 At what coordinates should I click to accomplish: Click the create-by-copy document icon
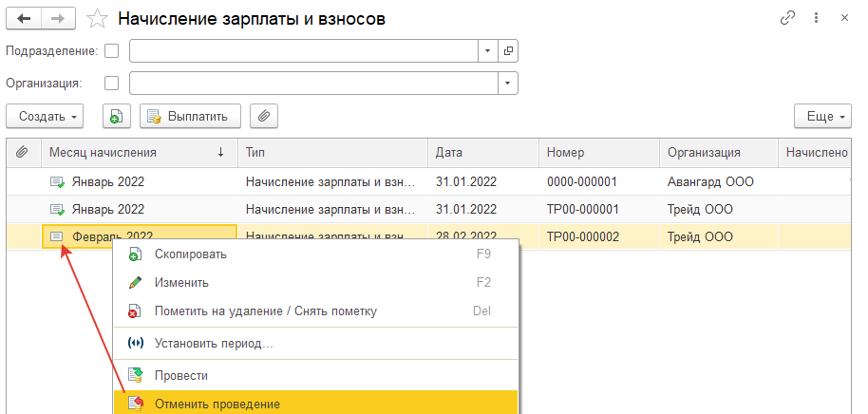click(116, 117)
